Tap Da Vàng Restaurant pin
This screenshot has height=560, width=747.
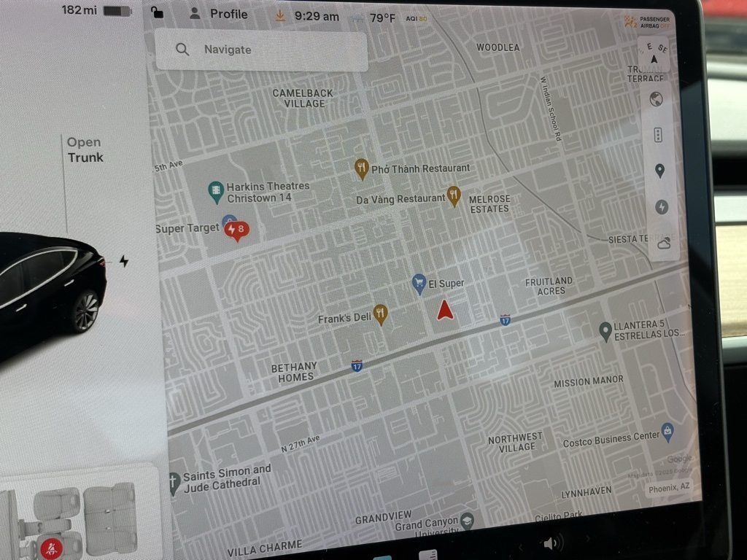coord(454,195)
